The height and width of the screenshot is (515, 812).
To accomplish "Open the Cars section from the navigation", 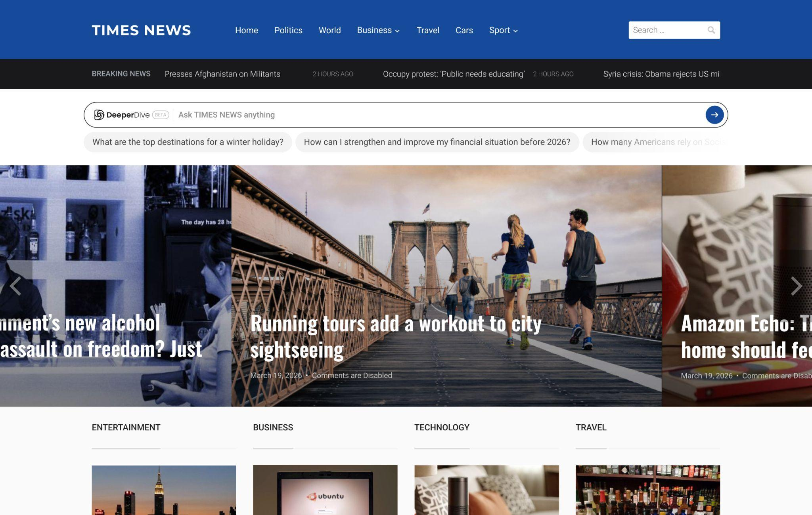I will click(x=464, y=31).
